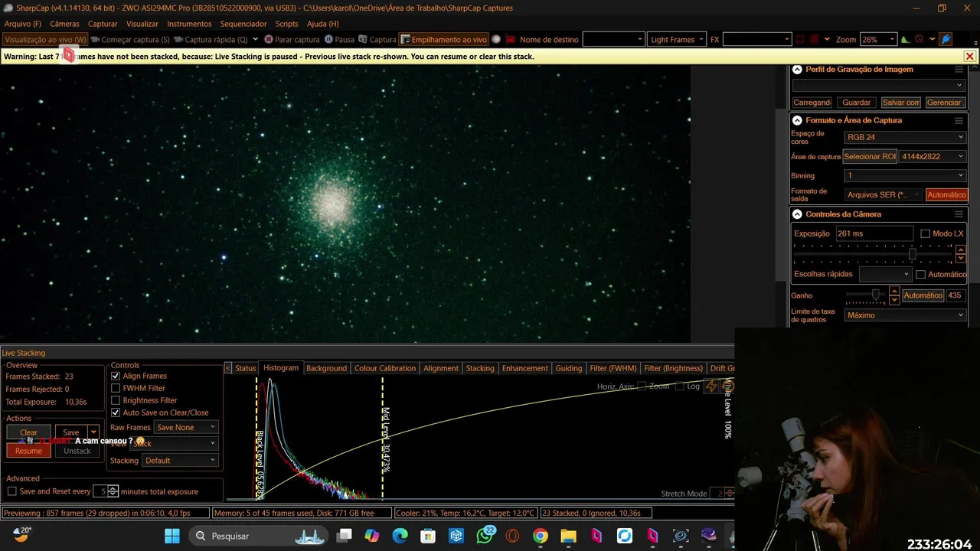Click the lightning bolt icon on the histogram
This screenshot has width=980, height=551.
tap(711, 386)
